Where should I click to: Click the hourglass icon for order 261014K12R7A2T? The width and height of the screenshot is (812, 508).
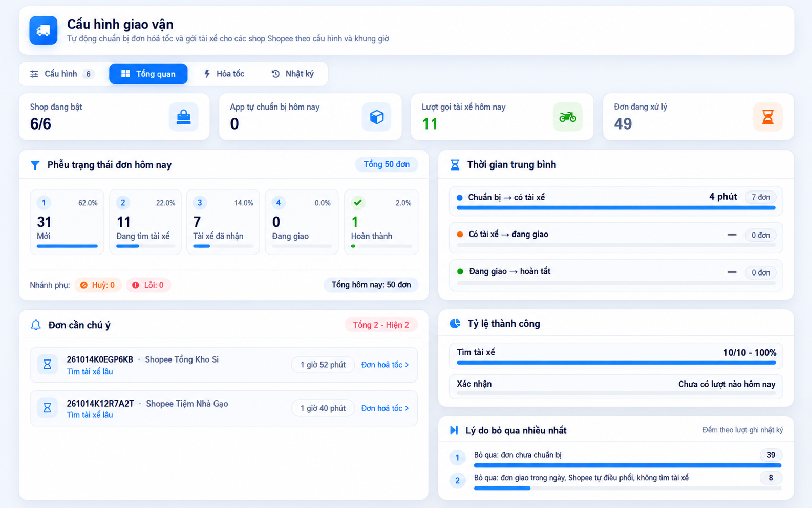pyautogui.click(x=47, y=408)
